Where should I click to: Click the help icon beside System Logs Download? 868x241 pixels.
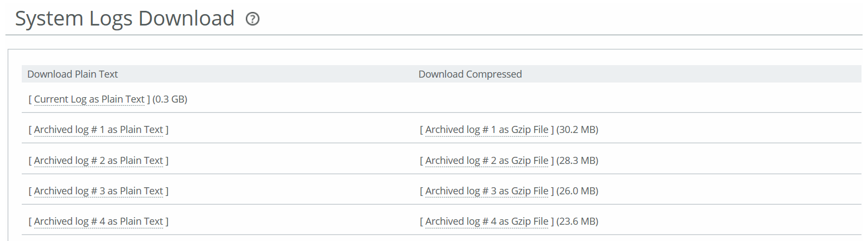point(252,19)
